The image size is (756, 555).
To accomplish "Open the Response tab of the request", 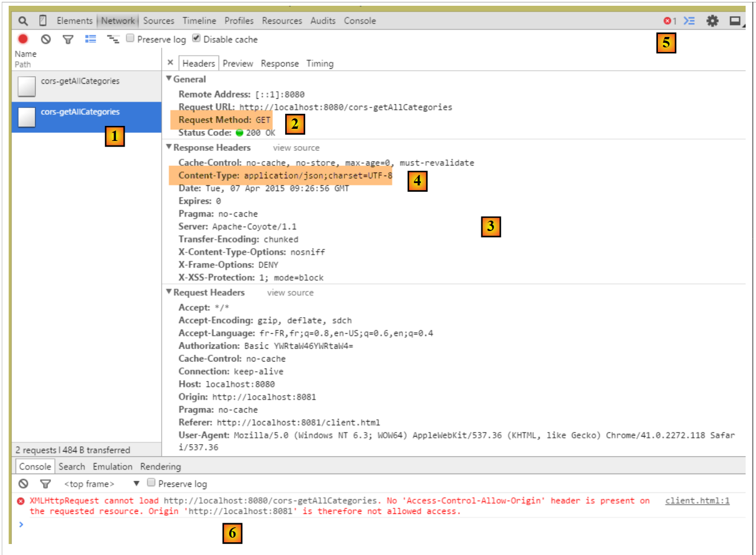I will [279, 64].
